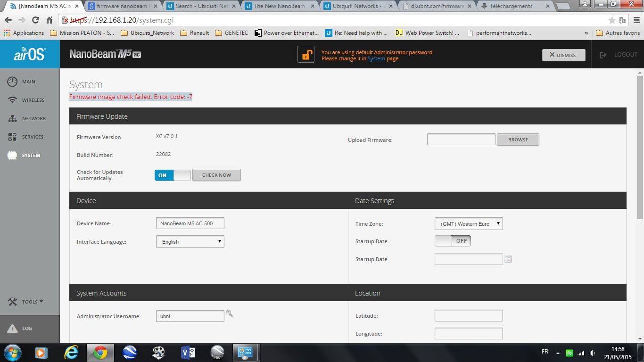
Task: Launch Internet Explorer from the taskbar
Action: [x=71, y=353]
